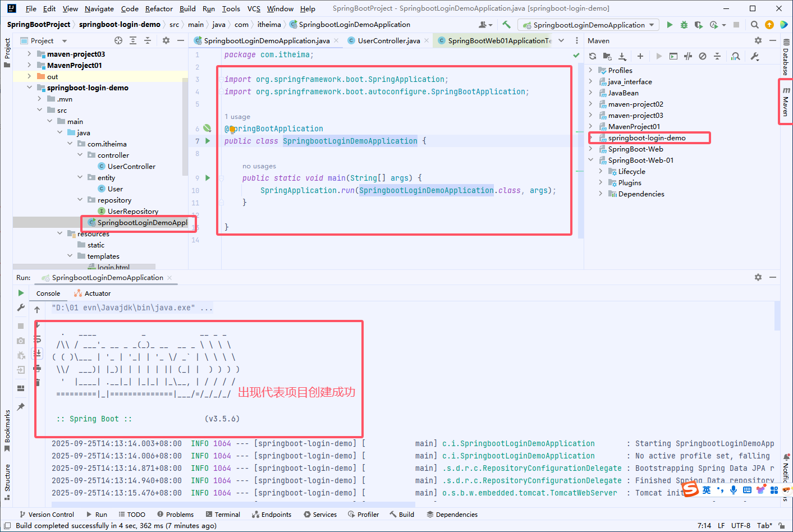Screen dimensions: 793x532
Task: Reload all Maven projects
Action: click(593, 56)
